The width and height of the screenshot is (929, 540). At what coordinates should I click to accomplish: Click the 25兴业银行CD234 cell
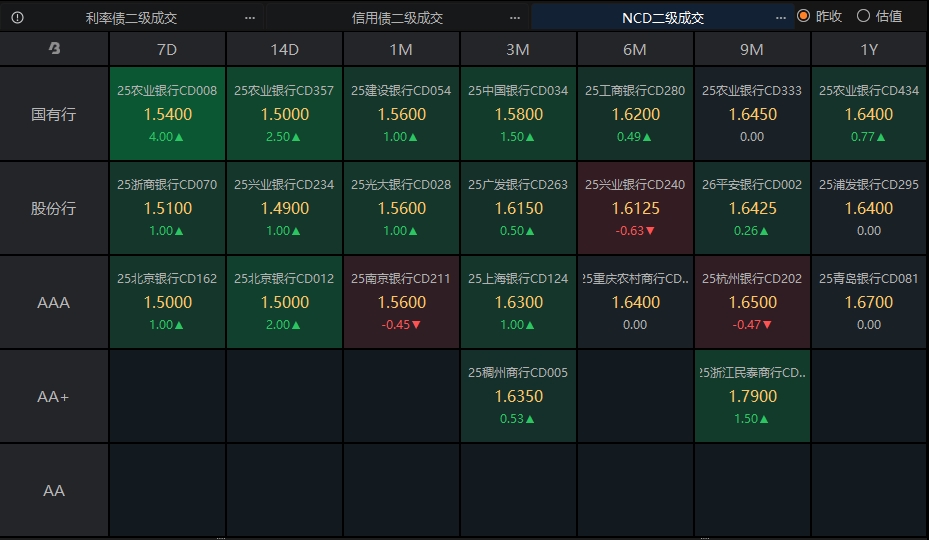[284, 208]
